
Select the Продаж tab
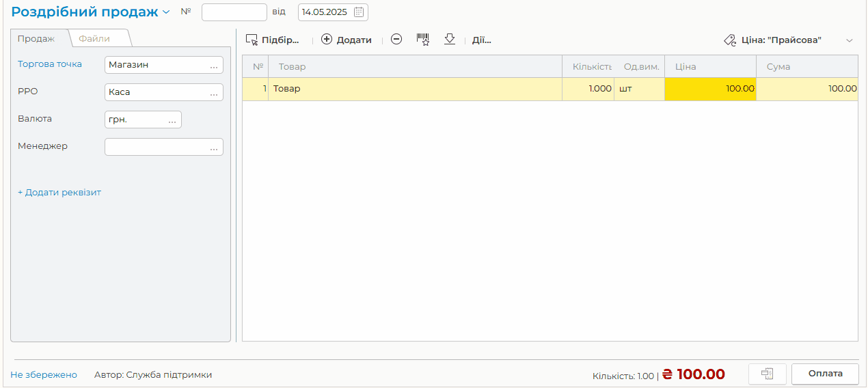[36, 38]
